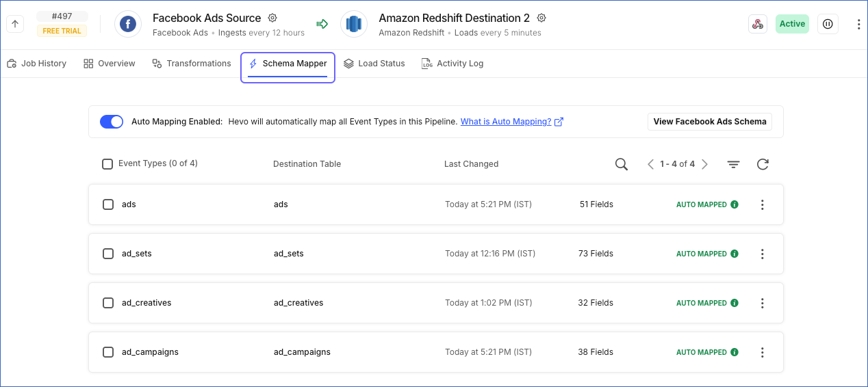868x387 pixels.
Task: Go to the Load Status tab
Action: (x=374, y=64)
